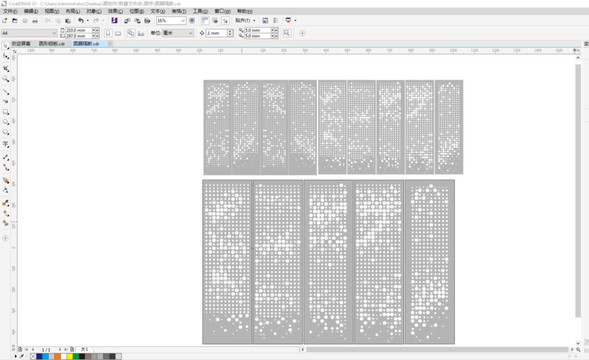Screen dimensions: 589x360
Task: Open the A4 page size dropdown
Action: coord(54,33)
